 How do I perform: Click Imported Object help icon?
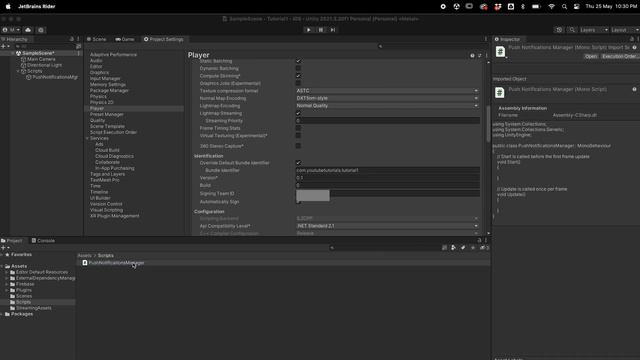[634, 89]
